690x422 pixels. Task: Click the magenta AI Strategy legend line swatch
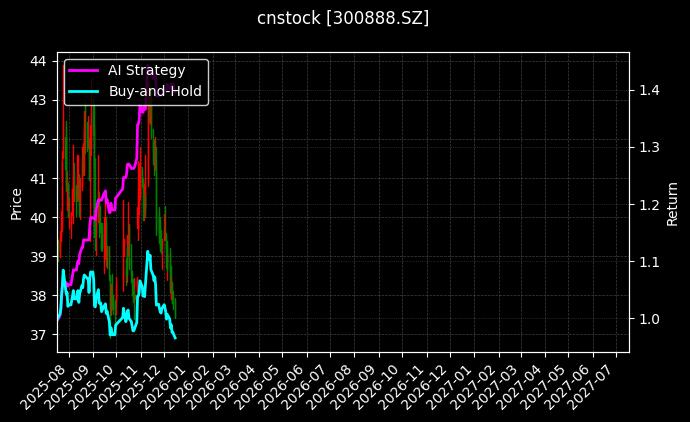click(x=84, y=70)
